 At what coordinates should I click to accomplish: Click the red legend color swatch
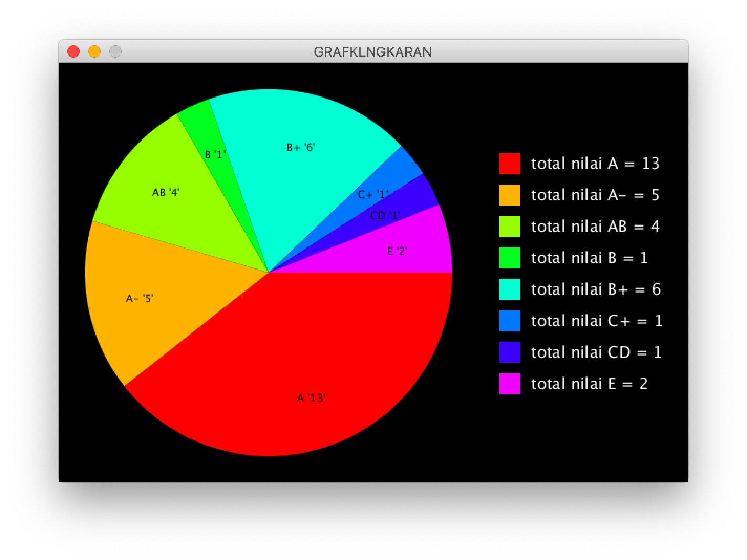[509, 164]
